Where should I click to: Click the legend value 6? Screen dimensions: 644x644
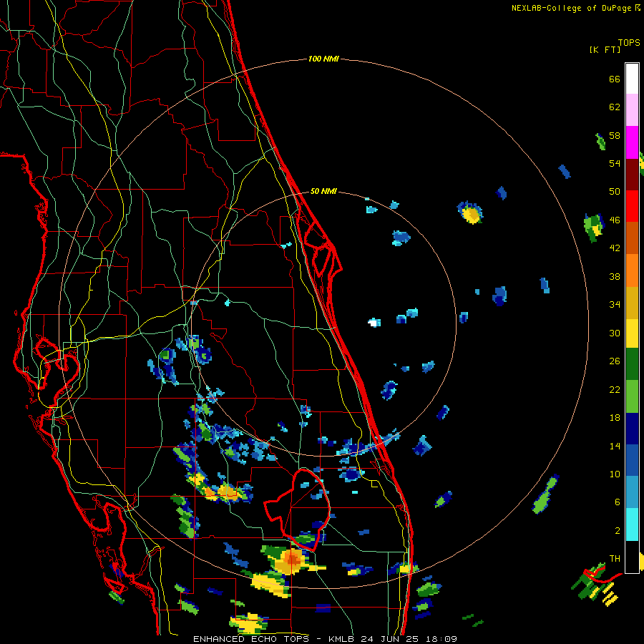pyautogui.click(x=617, y=502)
